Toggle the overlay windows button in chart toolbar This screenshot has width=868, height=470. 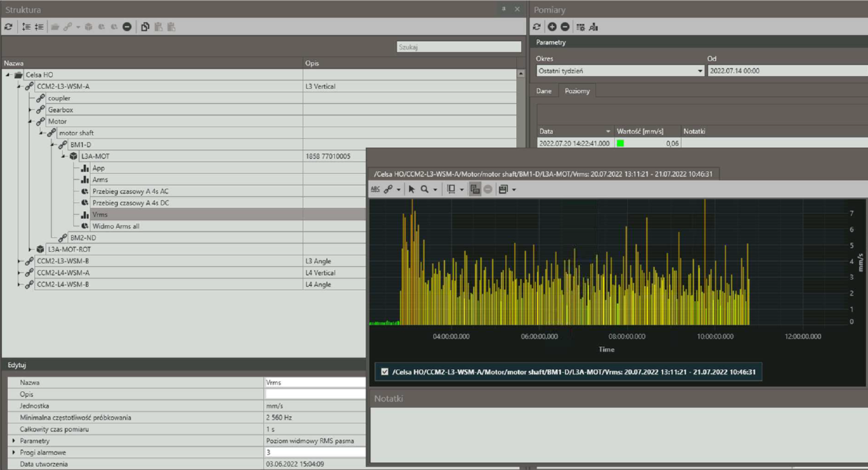coord(475,189)
